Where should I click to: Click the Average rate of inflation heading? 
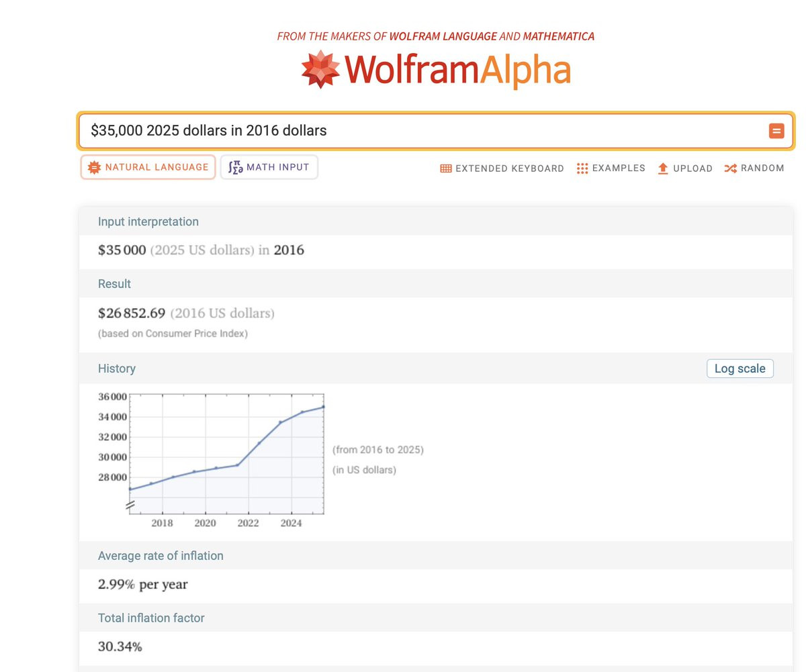click(161, 556)
